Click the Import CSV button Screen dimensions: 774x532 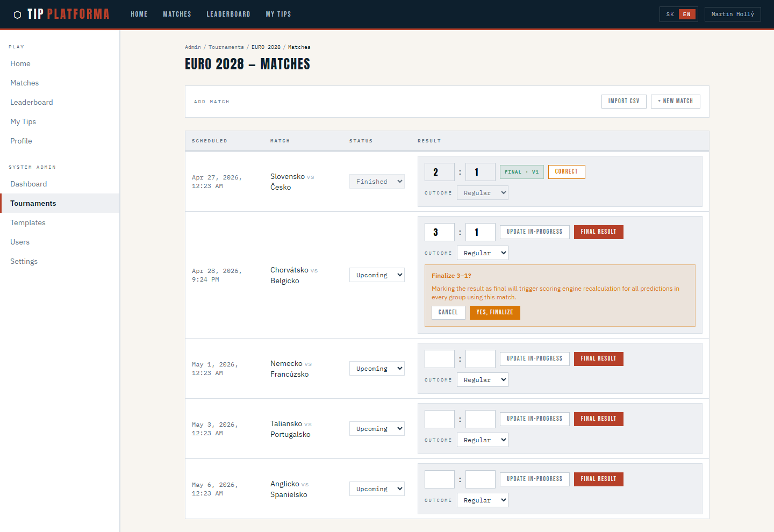(x=623, y=101)
